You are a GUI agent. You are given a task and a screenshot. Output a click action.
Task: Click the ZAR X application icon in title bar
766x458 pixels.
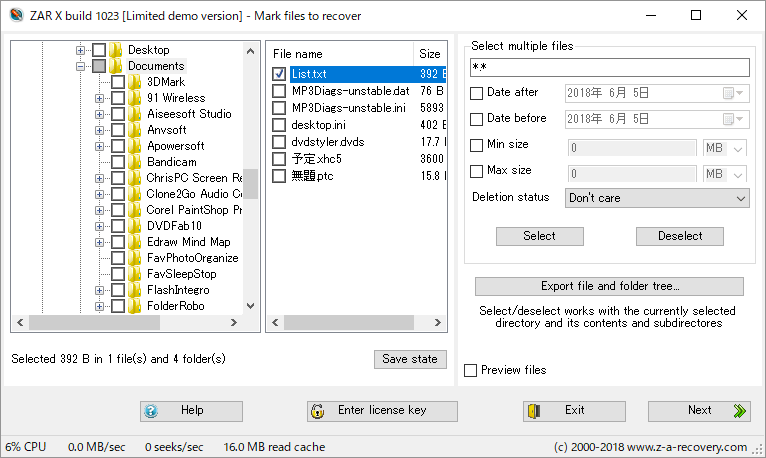pyautogui.click(x=16, y=15)
